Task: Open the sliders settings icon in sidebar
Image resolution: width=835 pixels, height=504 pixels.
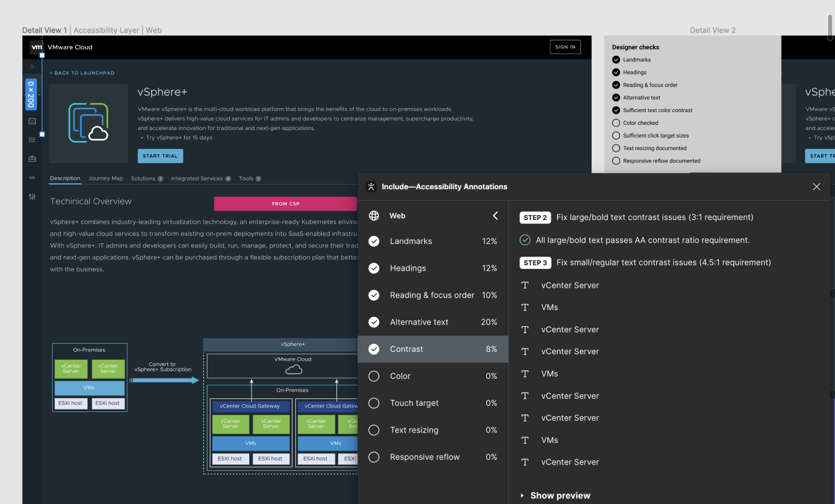Action: click(x=32, y=197)
